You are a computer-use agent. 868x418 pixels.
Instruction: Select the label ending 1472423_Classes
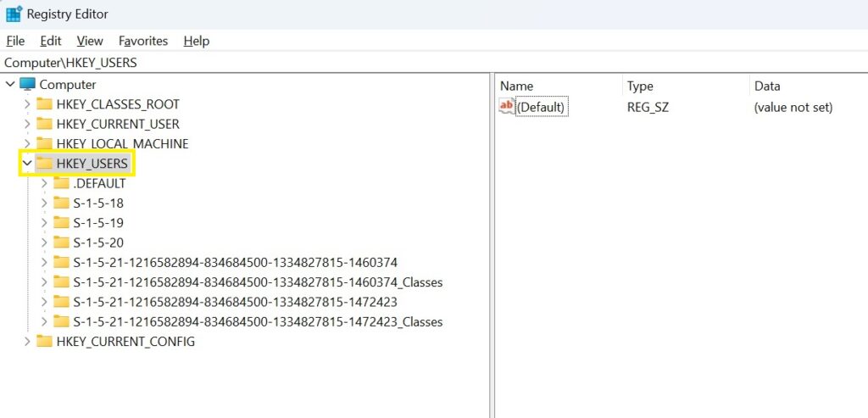[258, 321]
